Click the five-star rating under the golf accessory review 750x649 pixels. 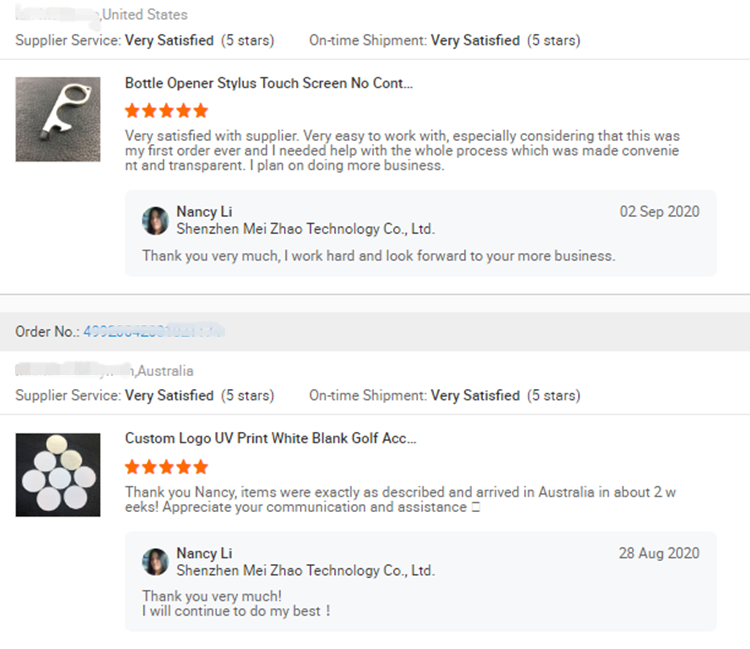coord(166,467)
